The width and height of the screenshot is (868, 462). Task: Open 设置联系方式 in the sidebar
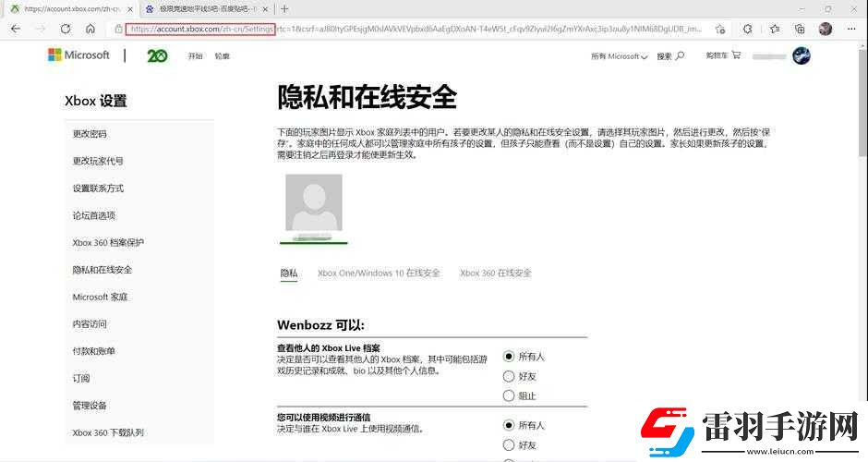(x=98, y=188)
